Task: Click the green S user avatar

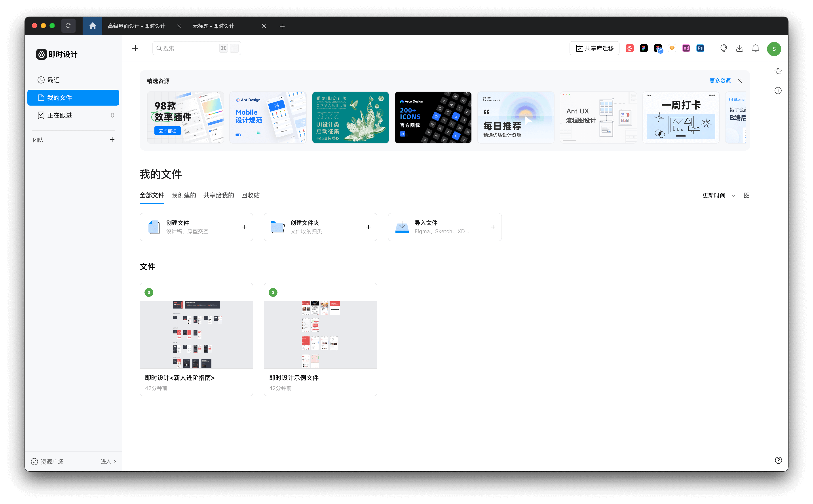Action: [774, 49]
